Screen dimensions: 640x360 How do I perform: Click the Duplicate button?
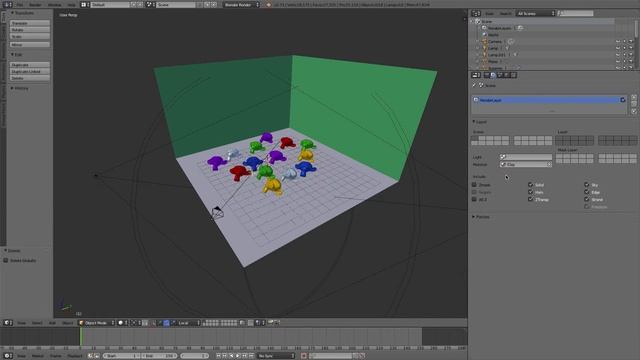tap(30, 65)
